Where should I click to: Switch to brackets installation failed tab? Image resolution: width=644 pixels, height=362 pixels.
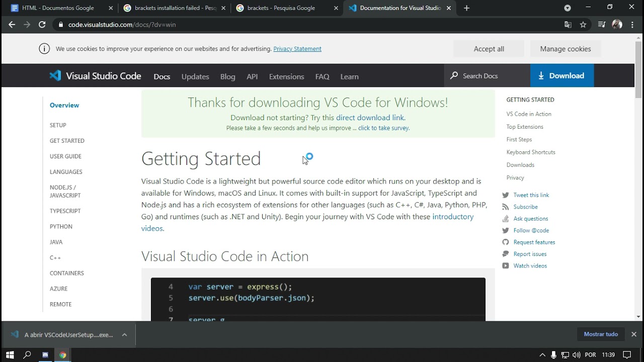coord(174,8)
